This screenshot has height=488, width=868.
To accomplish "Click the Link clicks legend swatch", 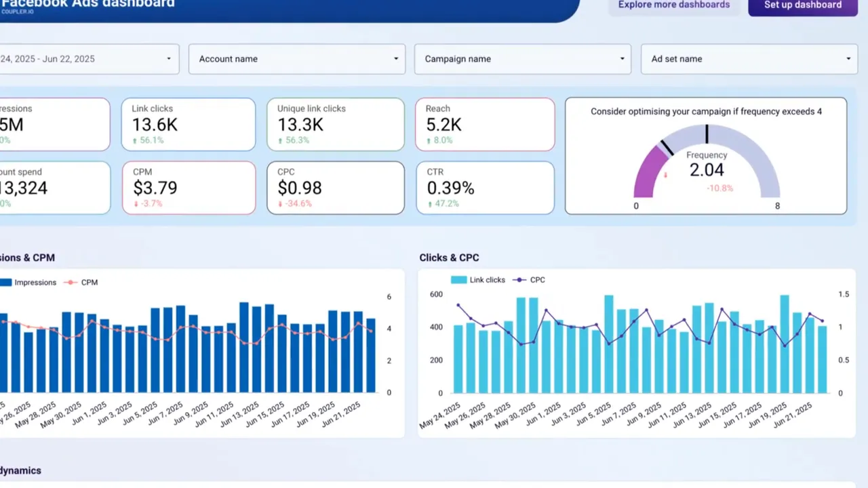I will (458, 280).
